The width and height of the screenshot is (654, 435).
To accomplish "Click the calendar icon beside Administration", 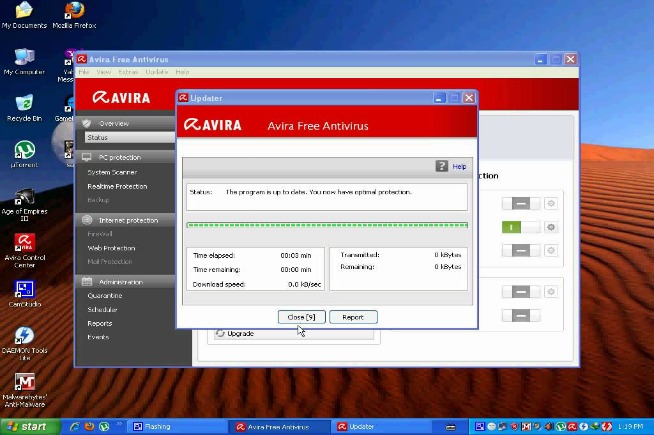I will tap(87, 282).
